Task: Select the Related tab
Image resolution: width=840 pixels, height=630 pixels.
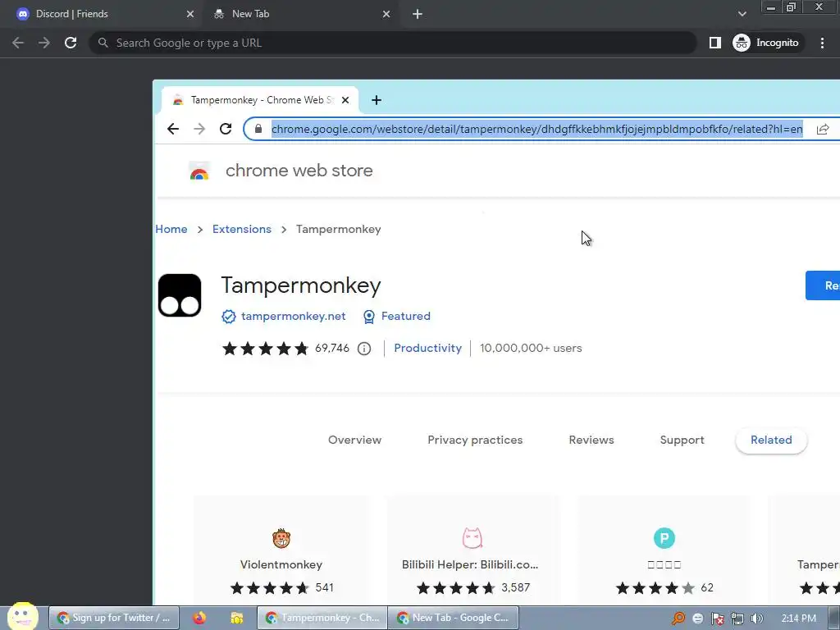Action: coord(771,440)
